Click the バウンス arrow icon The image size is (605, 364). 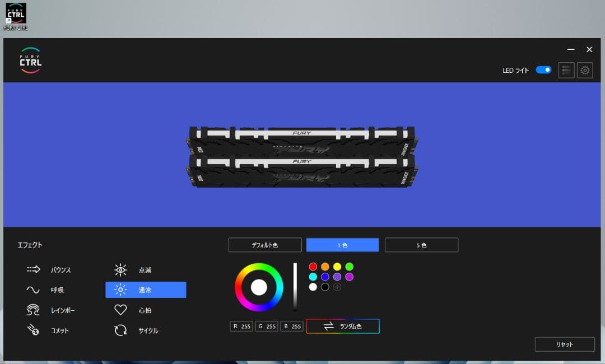click(x=33, y=269)
